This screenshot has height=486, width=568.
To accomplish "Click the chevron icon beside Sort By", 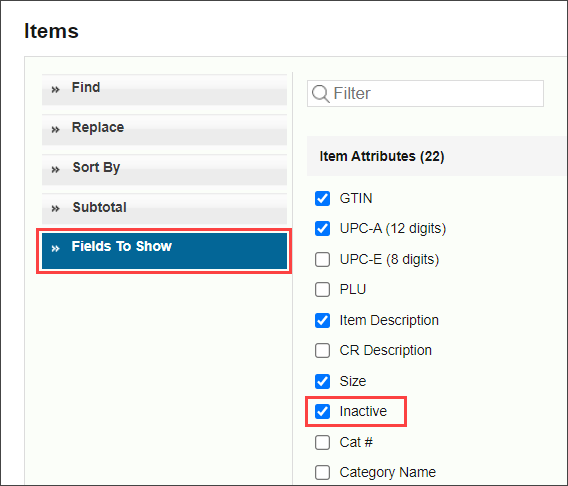I will pos(55,169).
